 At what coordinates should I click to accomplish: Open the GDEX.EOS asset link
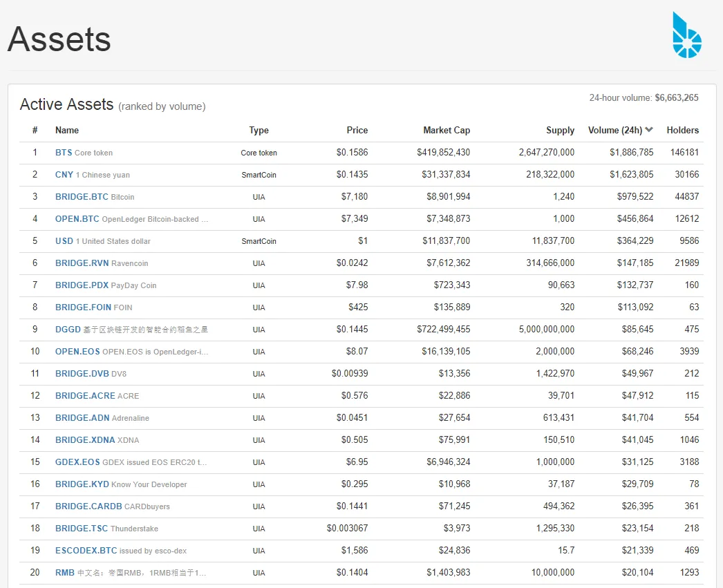click(x=77, y=462)
